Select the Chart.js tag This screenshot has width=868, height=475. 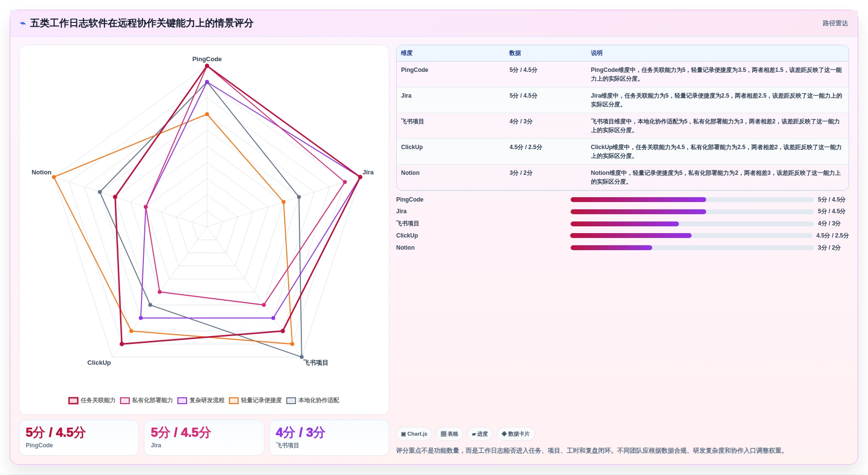point(414,434)
